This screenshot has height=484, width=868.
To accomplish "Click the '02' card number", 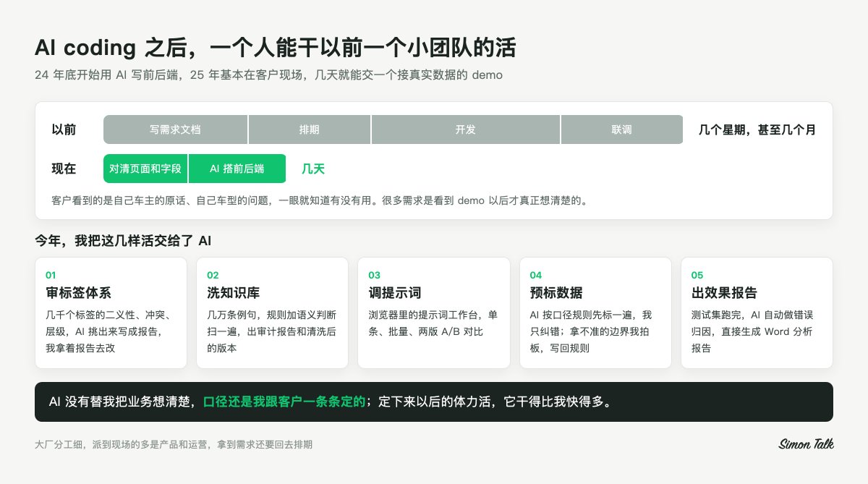I will pos(213,276).
